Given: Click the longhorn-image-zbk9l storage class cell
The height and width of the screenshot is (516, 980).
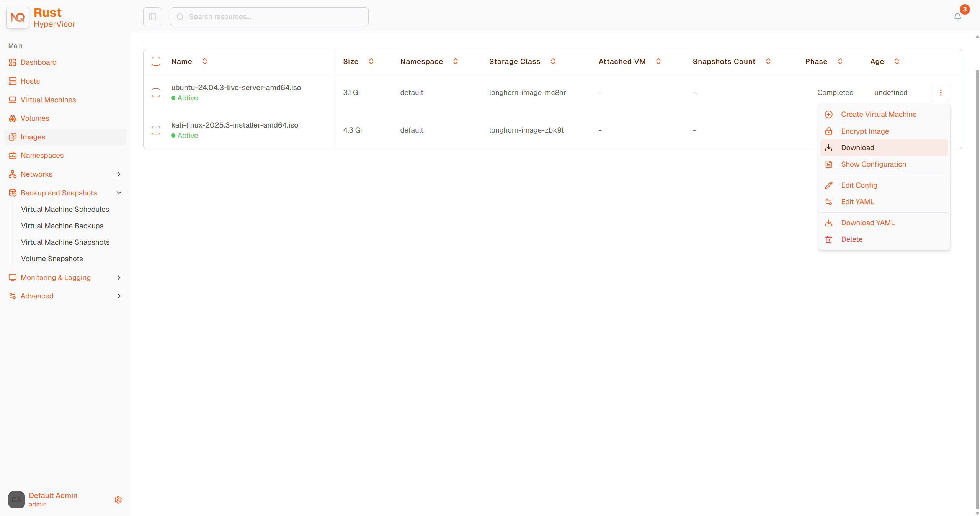Looking at the screenshot, I should point(526,130).
